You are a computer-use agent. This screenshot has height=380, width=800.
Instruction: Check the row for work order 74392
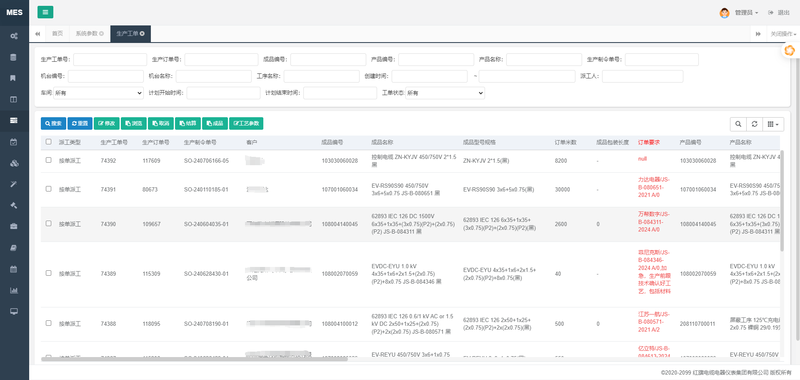tap(48, 160)
